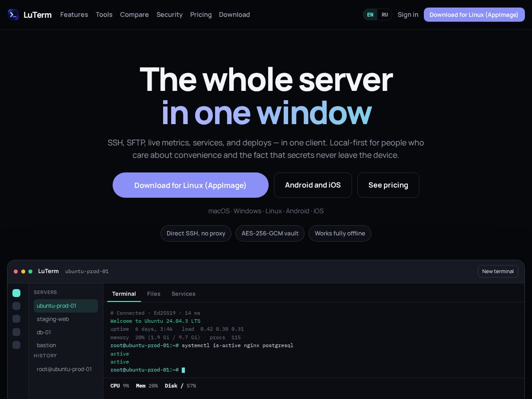This screenshot has height=399, width=532.
Task: Open the Features nav item
Action: point(74,15)
